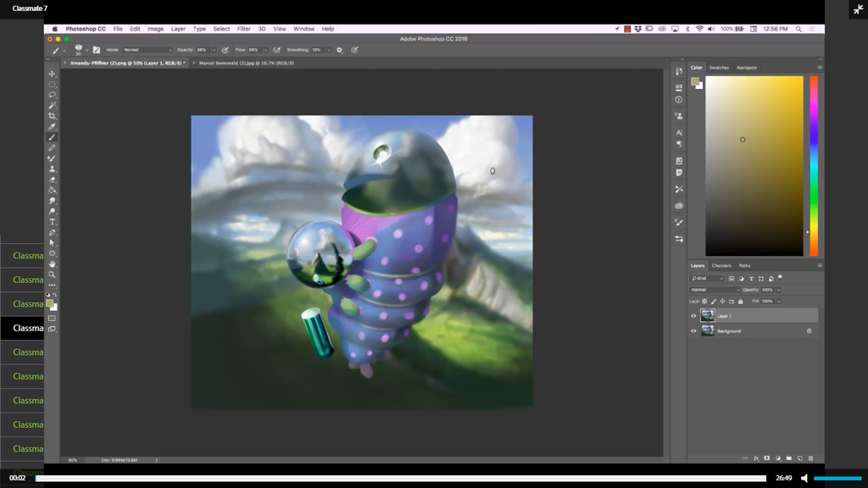The image size is (868, 488).
Task: Exit fullscreen video player
Action: click(858, 9)
